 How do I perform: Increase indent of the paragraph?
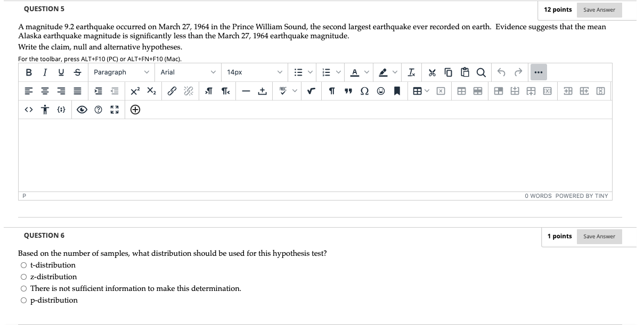click(98, 91)
